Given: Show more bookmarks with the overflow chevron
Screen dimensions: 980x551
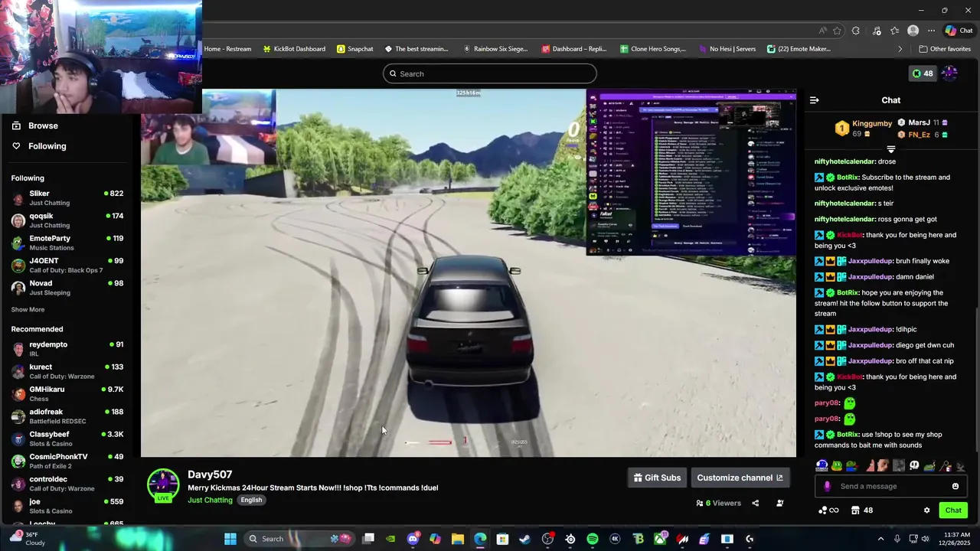Looking at the screenshot, I should click(x=900, y=49).
